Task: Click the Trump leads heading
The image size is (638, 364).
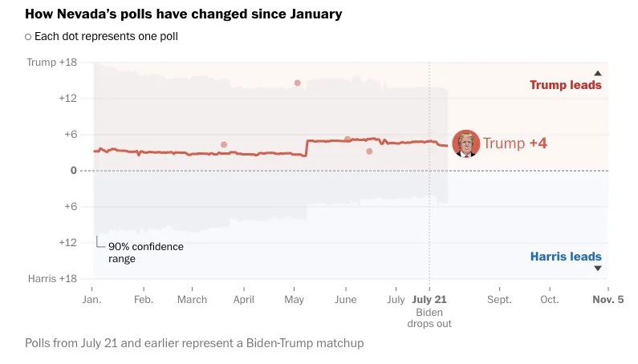Action: click(565, 85)
